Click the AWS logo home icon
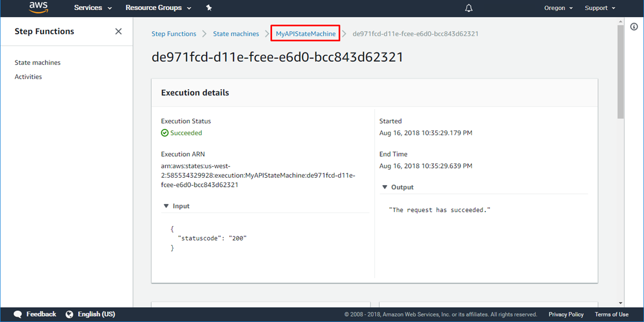Image resolution: width=644 pixels, height=322 pixels. (x=39, y=8)
